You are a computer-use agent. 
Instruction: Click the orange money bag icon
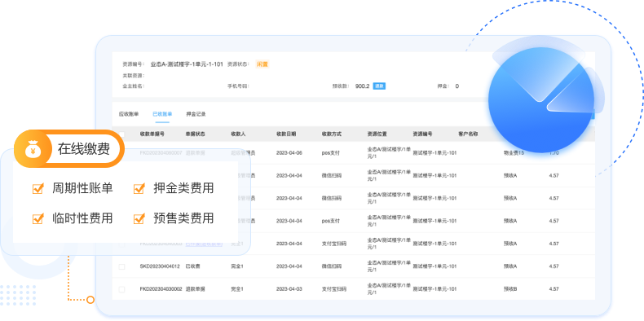[33, 149]
